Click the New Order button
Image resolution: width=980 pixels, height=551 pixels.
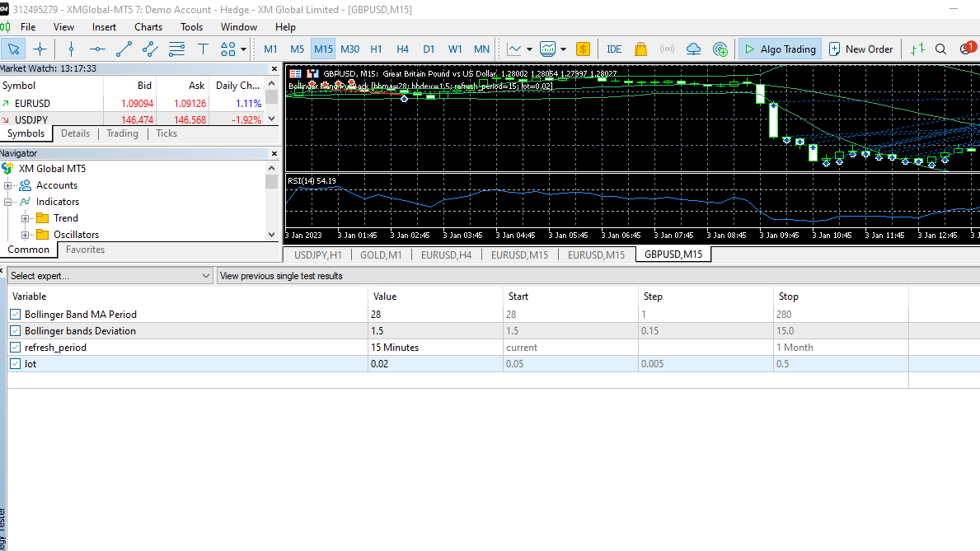860,49
